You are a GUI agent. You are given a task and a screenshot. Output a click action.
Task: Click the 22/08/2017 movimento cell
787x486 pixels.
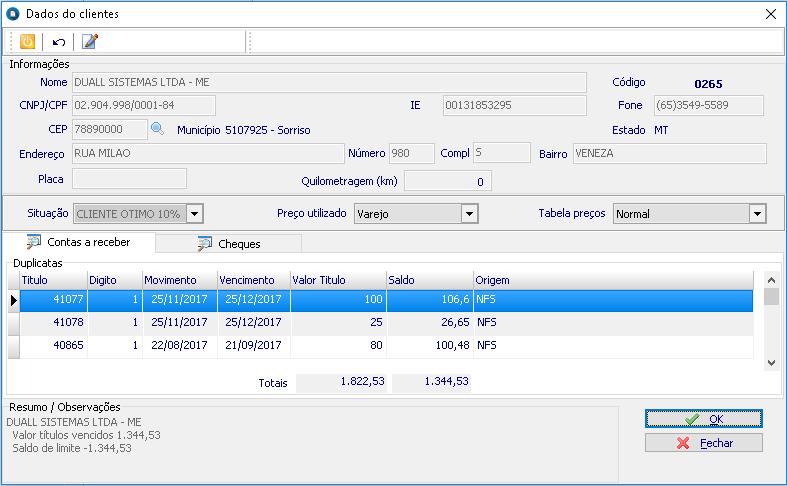coord(180,346)
